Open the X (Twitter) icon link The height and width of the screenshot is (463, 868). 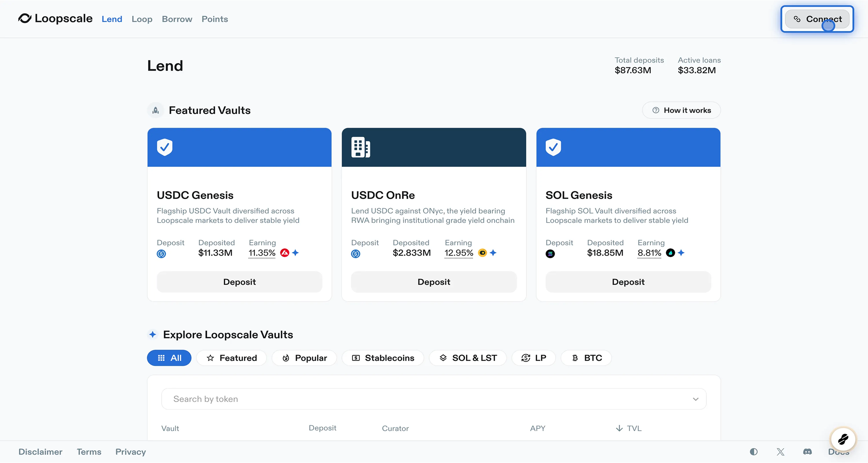point(780,451)
